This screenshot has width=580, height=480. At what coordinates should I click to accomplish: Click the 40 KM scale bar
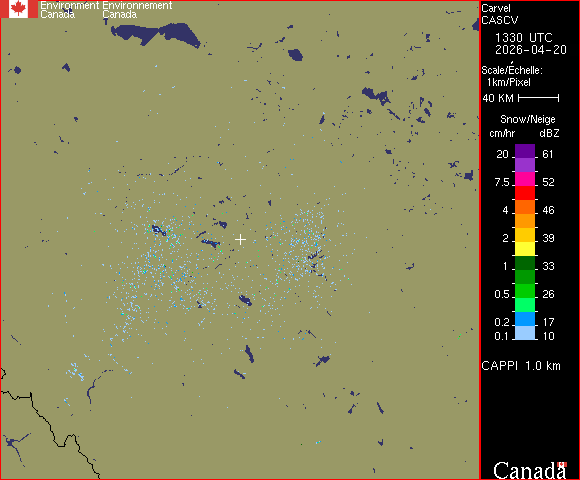click(x=539, y=98)
